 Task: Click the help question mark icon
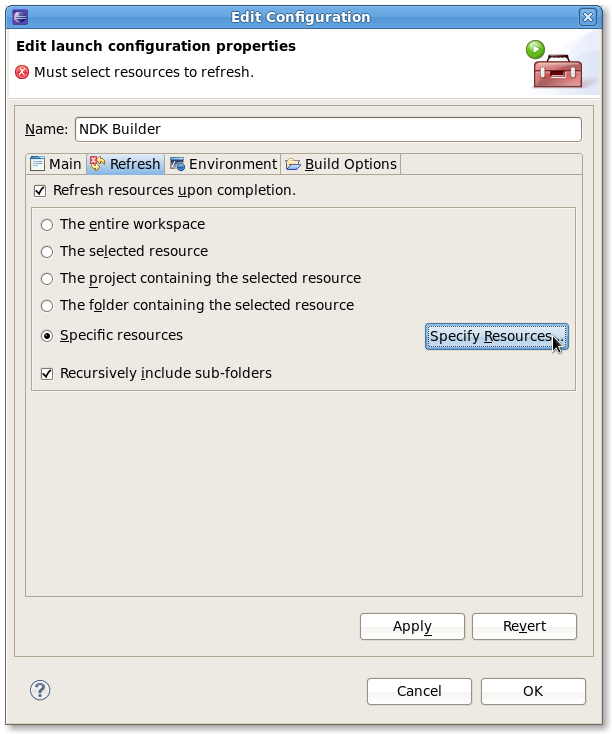40,690
